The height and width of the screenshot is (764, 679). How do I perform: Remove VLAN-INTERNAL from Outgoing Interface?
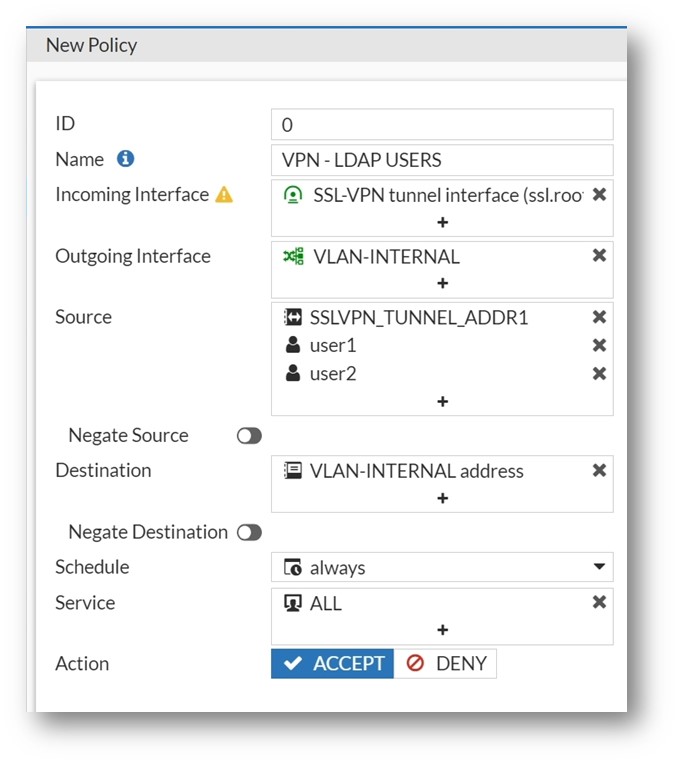pos(599,255)
